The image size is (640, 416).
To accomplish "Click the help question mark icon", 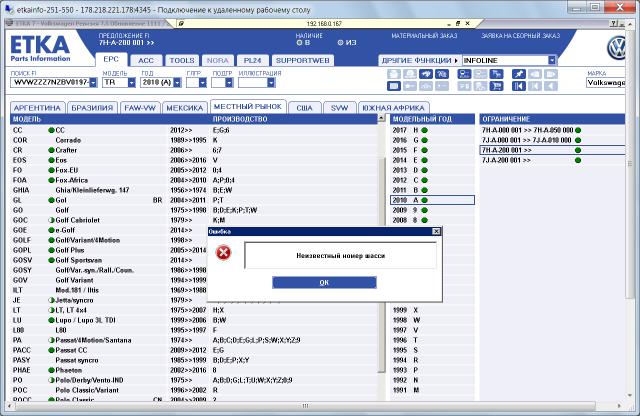I will tap(614, 24).
